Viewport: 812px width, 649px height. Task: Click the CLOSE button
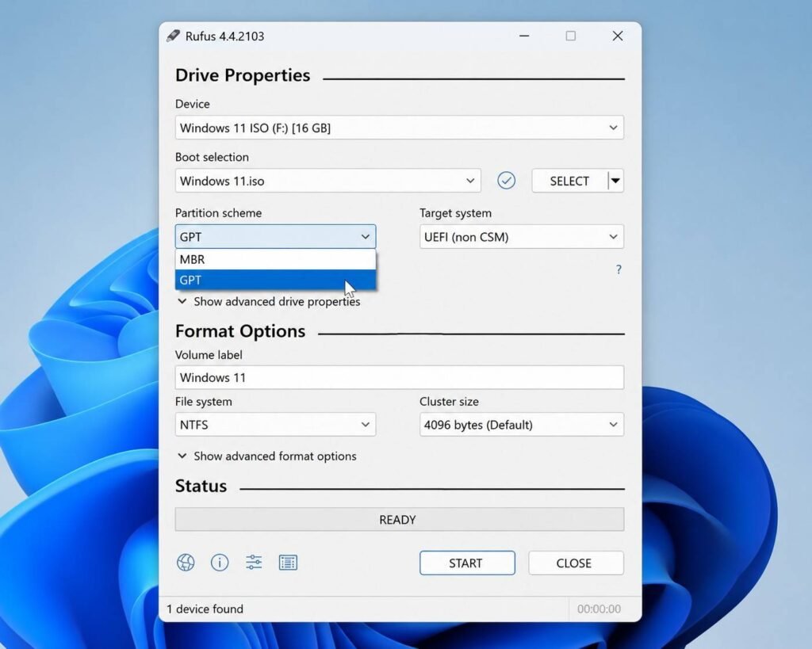(x=576, y=563)
